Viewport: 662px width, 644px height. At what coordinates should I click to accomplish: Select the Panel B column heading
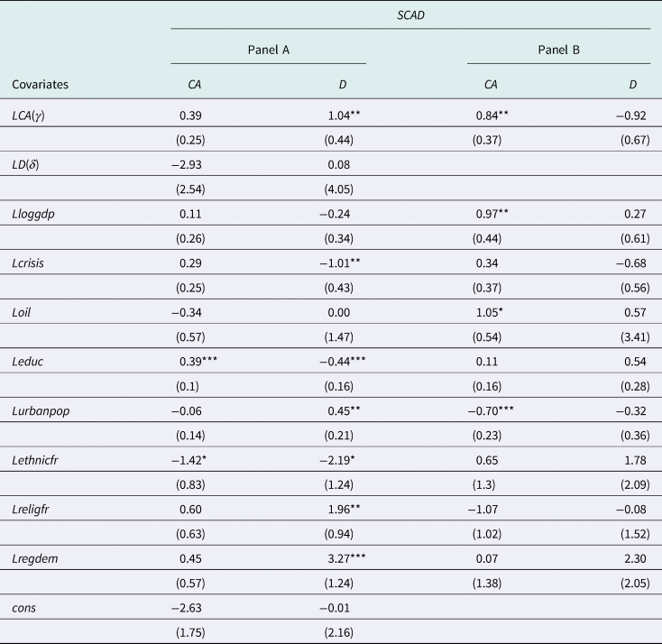tap(558, 50)
